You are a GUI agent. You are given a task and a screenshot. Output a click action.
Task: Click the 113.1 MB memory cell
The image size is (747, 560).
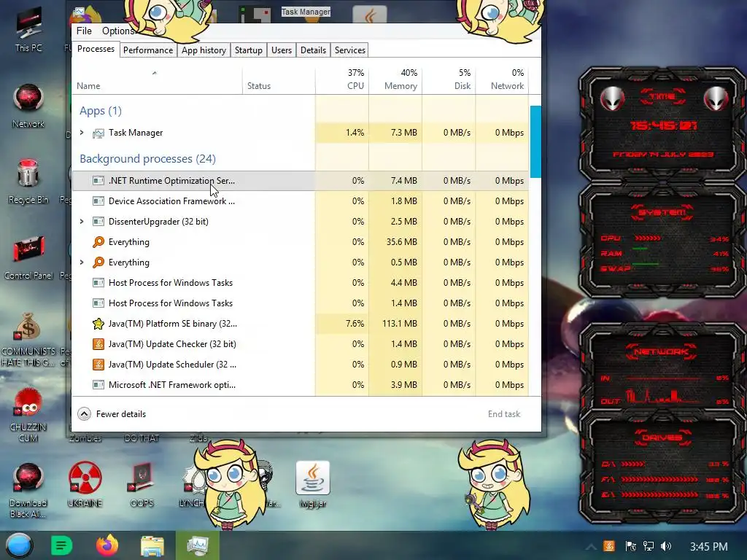(x=395, y=324)
